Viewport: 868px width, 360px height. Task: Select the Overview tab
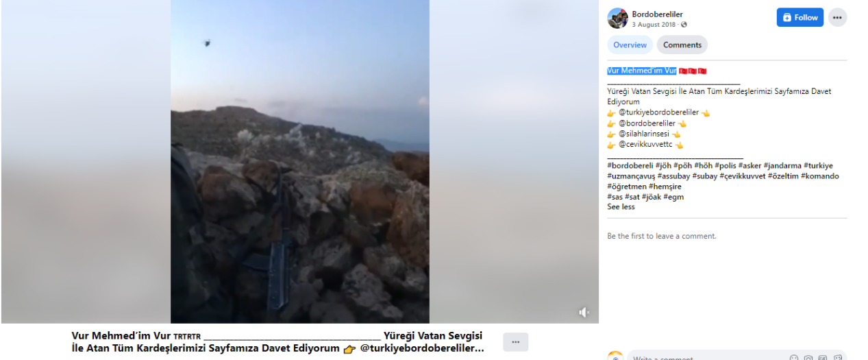(x=630, y=45)
